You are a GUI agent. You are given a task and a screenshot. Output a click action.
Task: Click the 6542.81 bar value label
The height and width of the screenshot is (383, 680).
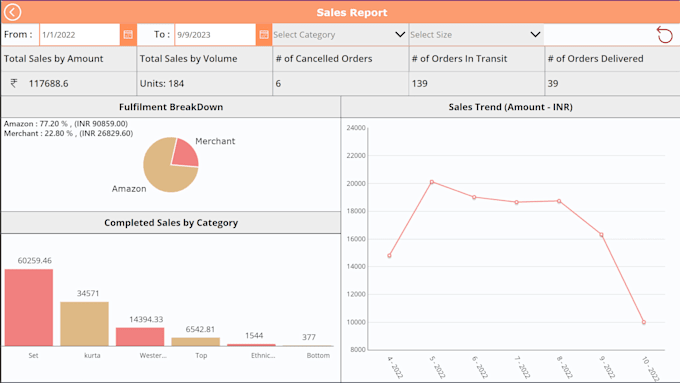[x=200, y=330]
